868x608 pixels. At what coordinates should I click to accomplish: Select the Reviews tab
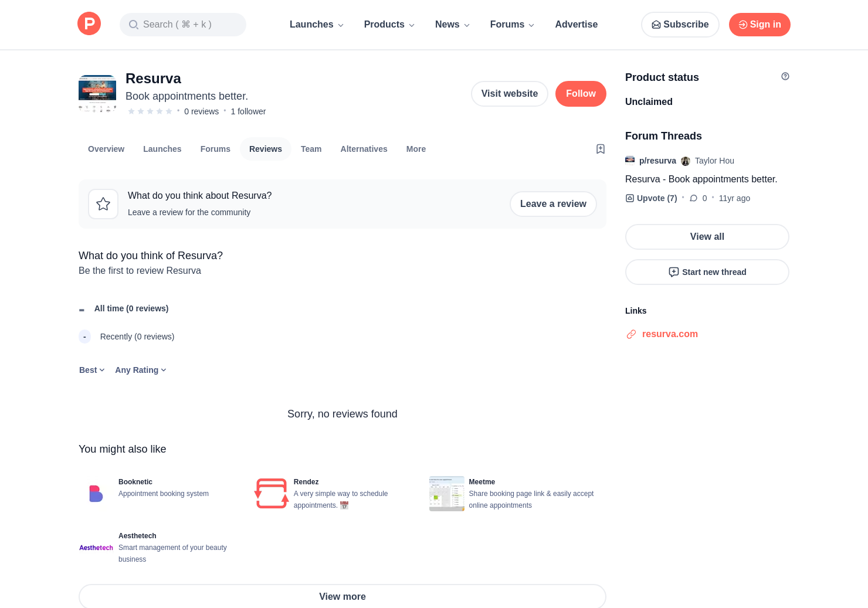tap(266, 149)
